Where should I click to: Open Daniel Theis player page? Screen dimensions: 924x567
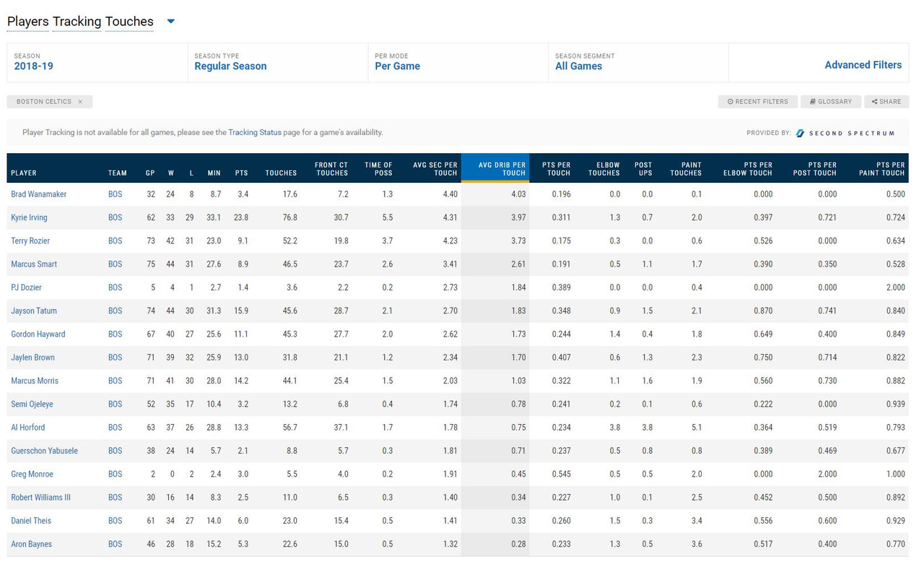click(31, 521)
